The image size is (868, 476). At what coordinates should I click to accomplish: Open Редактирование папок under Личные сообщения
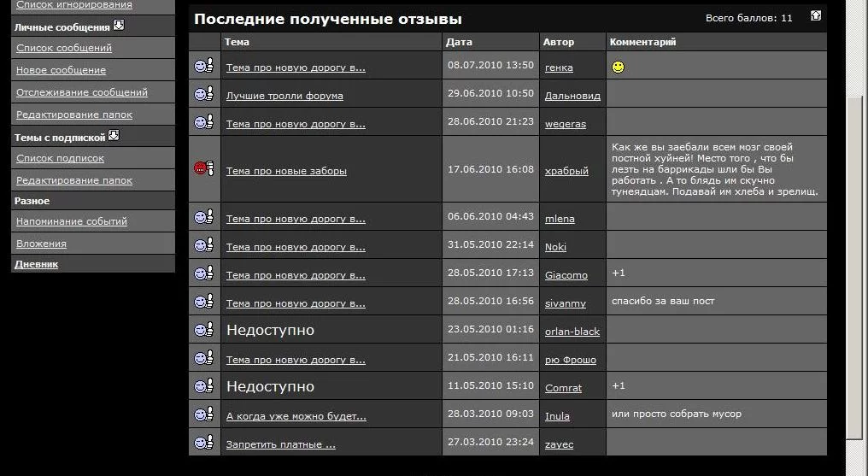pyautogui.click(x=74, y=115)
